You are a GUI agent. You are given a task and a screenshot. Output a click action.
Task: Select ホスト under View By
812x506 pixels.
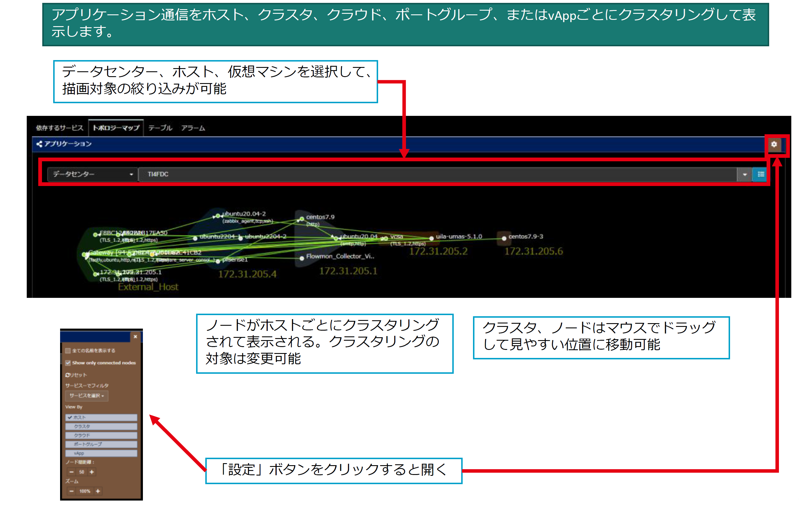click(x=102, y=417)
